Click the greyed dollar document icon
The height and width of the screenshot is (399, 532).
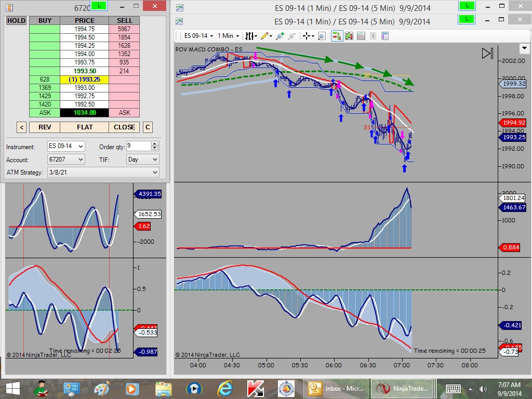tap(373, 36)
